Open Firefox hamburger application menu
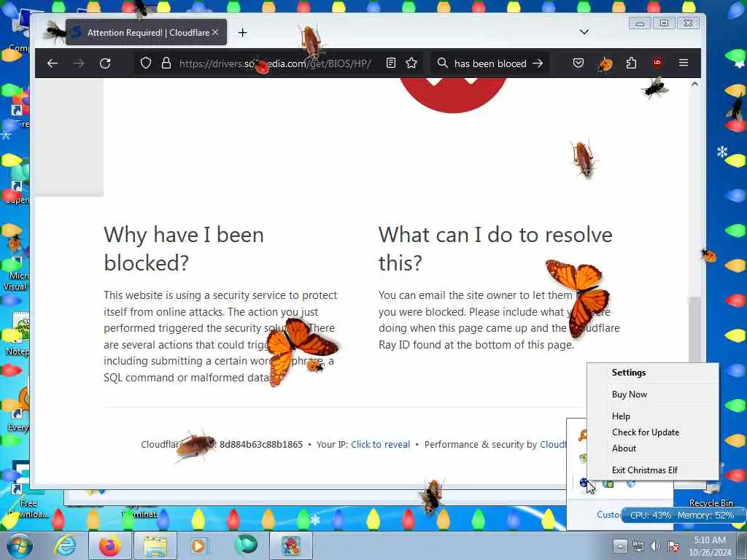This screenshot has height=560, width=747. pos(683,63)
